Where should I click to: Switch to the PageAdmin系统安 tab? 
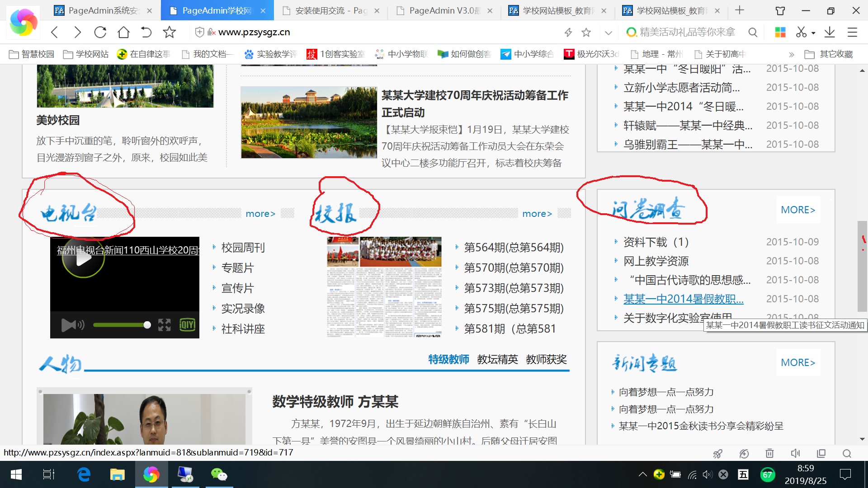(x=103, y=10)
